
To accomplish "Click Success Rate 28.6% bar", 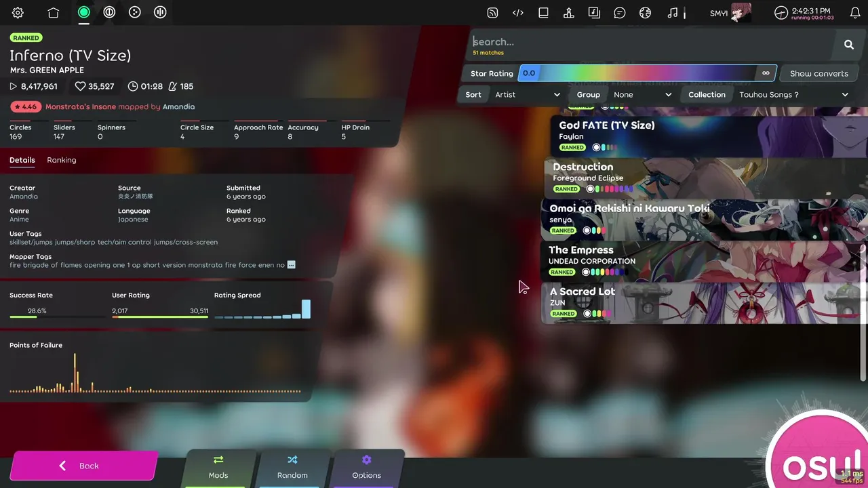I will (58, 317).
